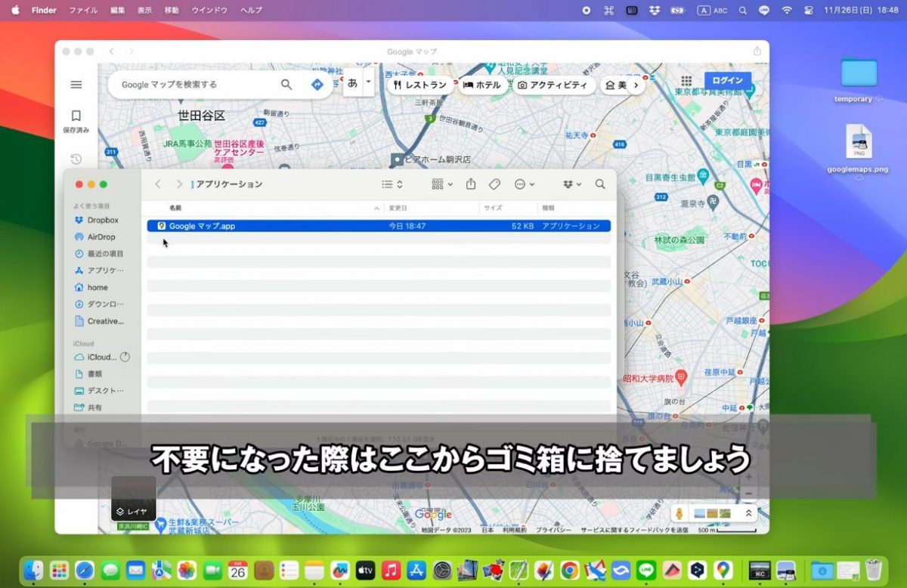The image size is (907, 588).
Task: Open the Trash in the Dock
Action: (x=874, y=571)
